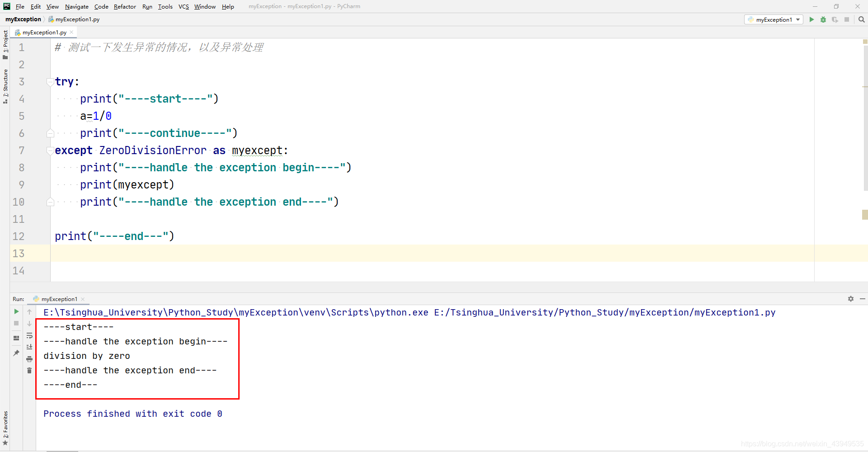868x452 pixels.
Task: Open the Structure tool window tab
Action: 5,86
